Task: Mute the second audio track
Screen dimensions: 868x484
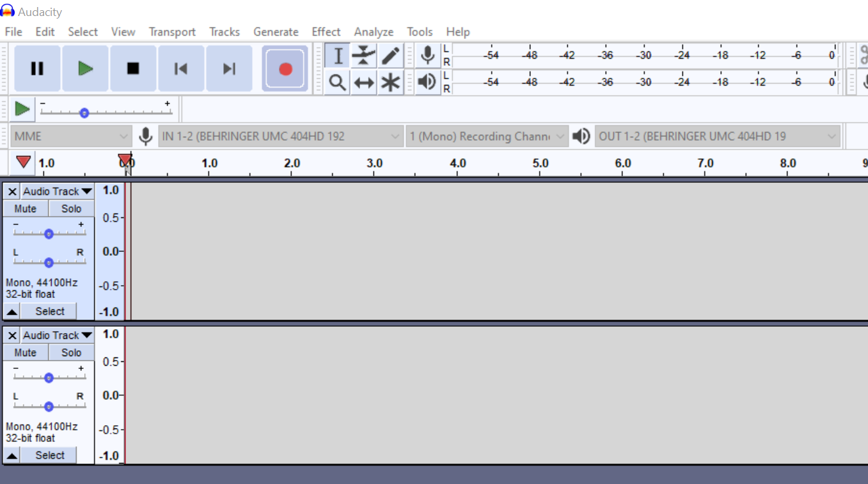Action: tap(26, 352)
